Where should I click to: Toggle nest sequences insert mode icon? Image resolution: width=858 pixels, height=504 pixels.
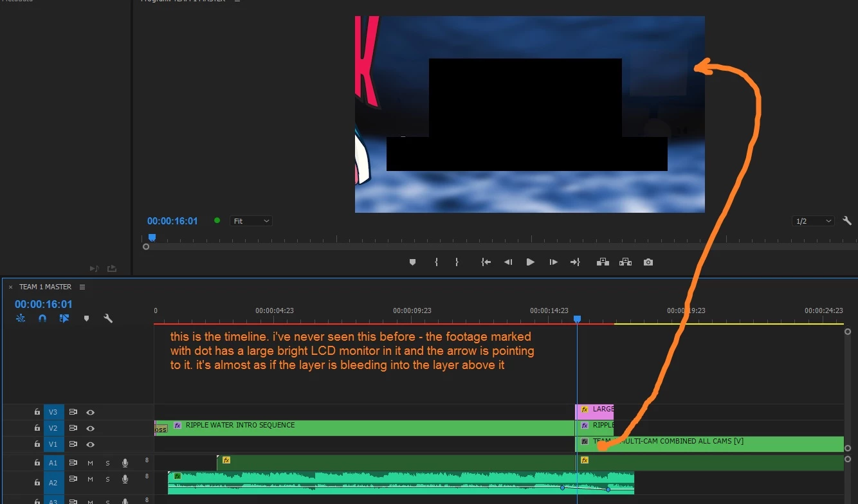(x=21, y=318)
